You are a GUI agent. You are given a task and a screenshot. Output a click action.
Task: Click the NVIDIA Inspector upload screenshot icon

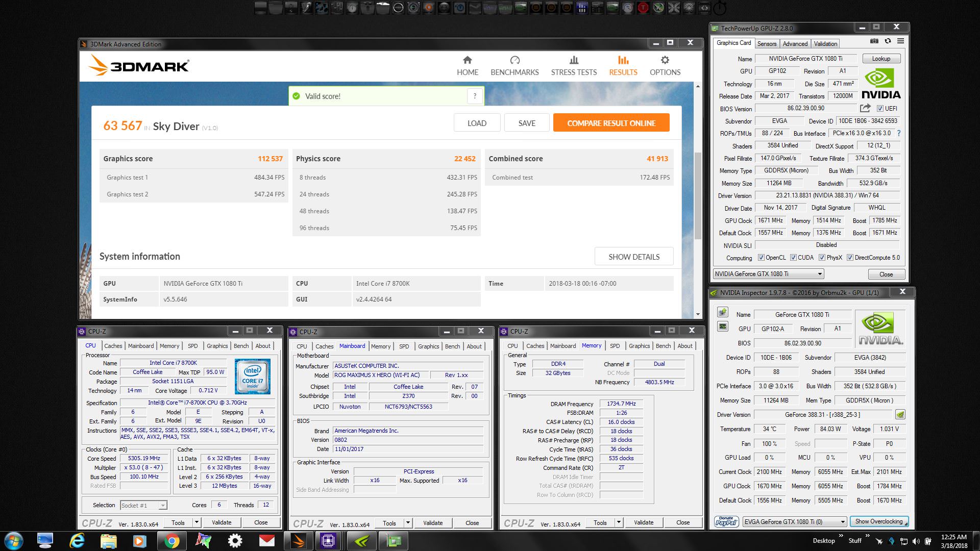coord(722,312)
